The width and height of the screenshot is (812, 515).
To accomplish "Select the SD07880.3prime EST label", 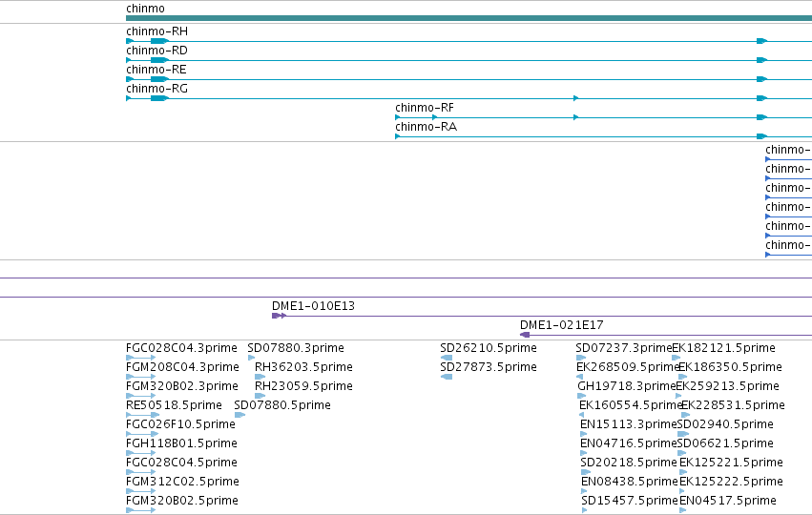I will [296, 348].
